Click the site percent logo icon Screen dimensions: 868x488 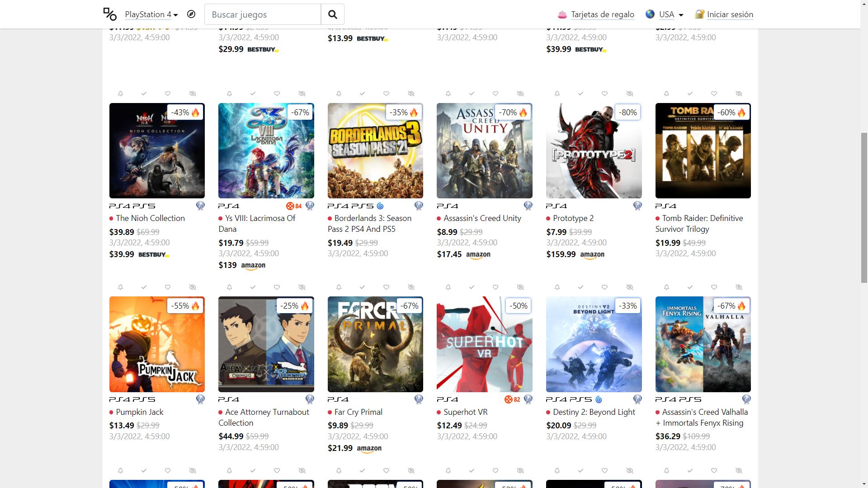(x=110, y=14)
